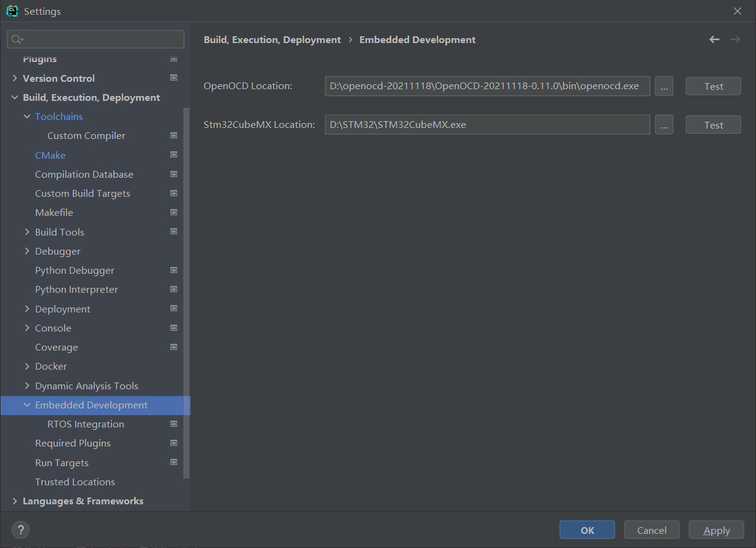Click the project-level icon beside Makefile
Image resolution: width=756 pixels, height=548 pixels.
[173, 212]
